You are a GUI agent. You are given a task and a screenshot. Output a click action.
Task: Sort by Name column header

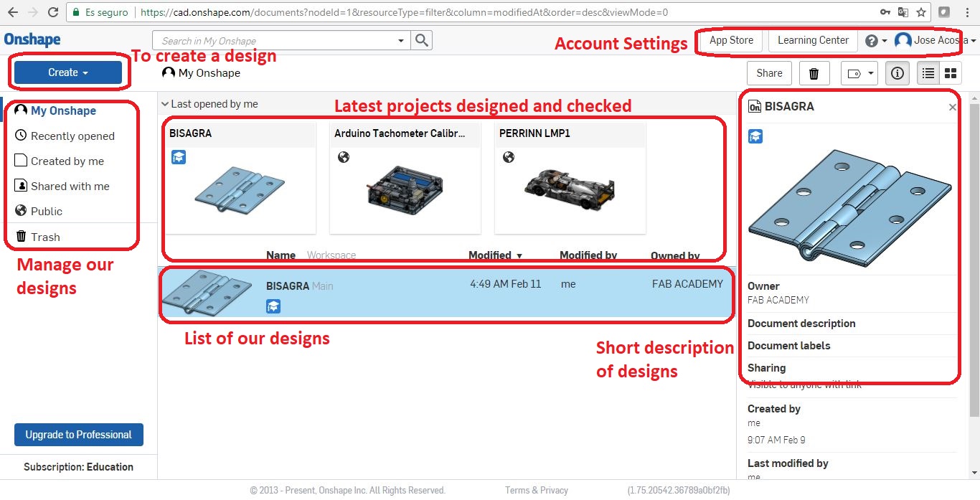point(281,255)
